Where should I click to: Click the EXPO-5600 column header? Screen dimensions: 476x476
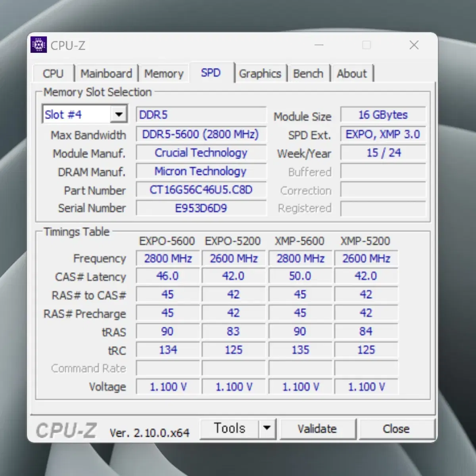(x=167, y=241)
